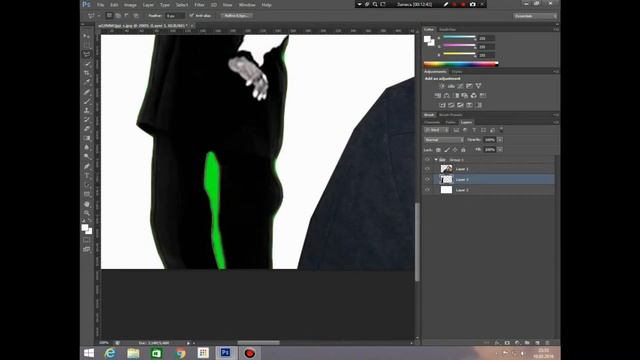The image size is (640, 360).
Task: Toggle visibility of Group 1
Action: click(427, 160)
